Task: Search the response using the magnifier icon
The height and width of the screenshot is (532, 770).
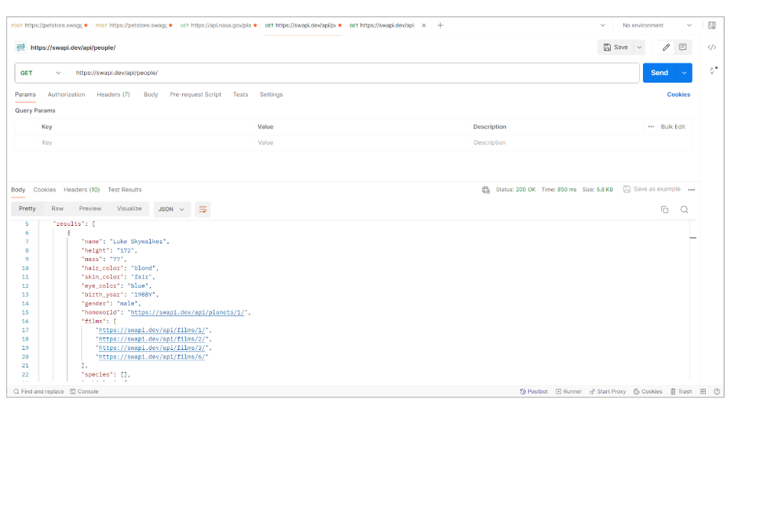Action: 684,209
